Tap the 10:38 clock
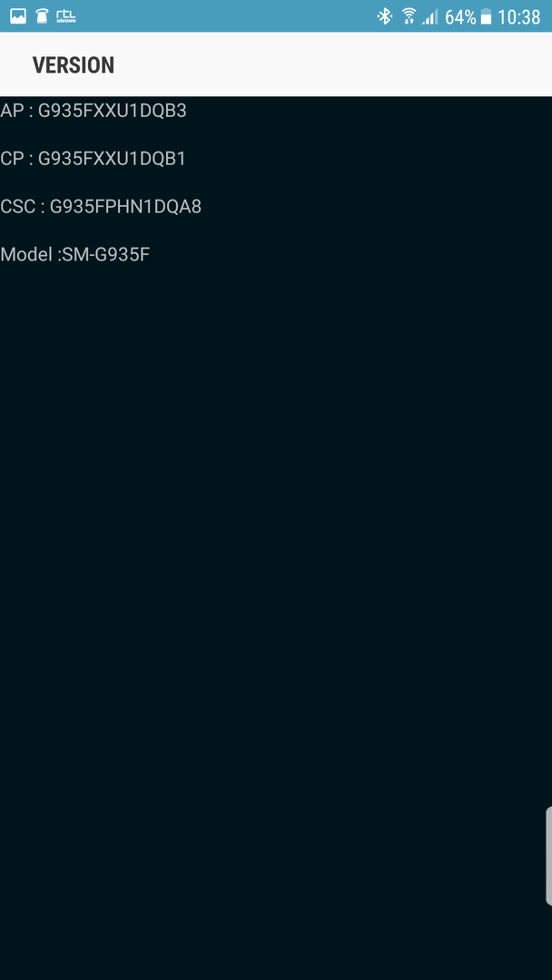Image resolution: width=552 pixels, height=980 pixels. point(519,17)
